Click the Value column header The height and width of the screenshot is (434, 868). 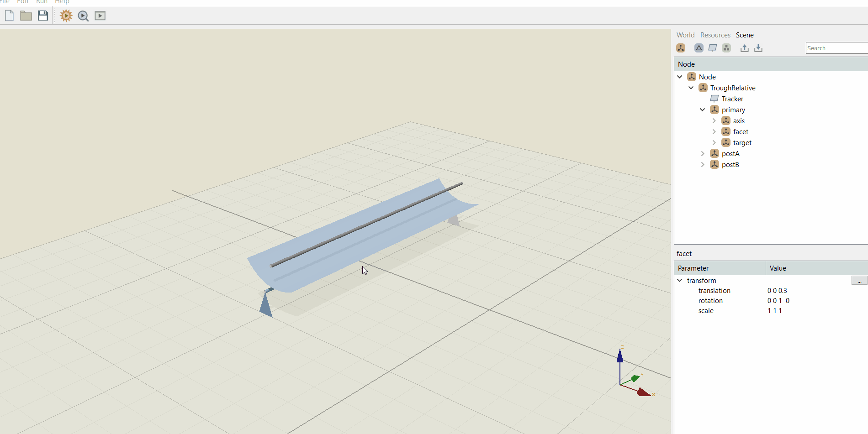coord(817,268)
